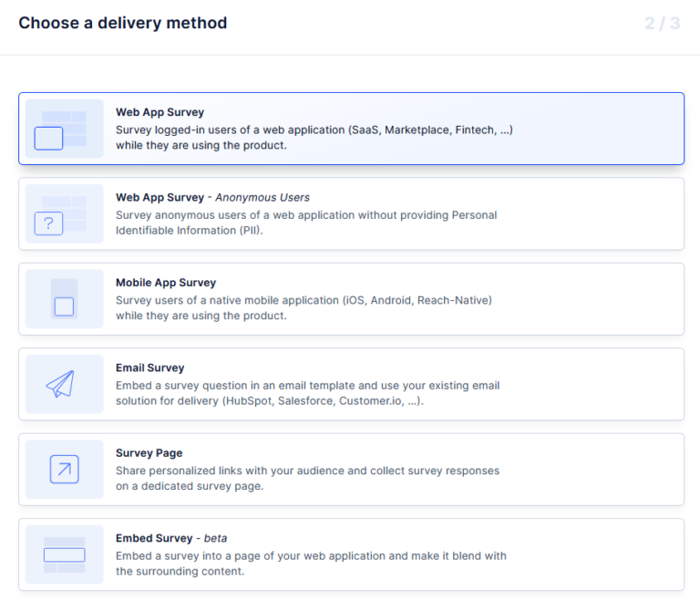Select the Web App Survey title

[160, 112]
